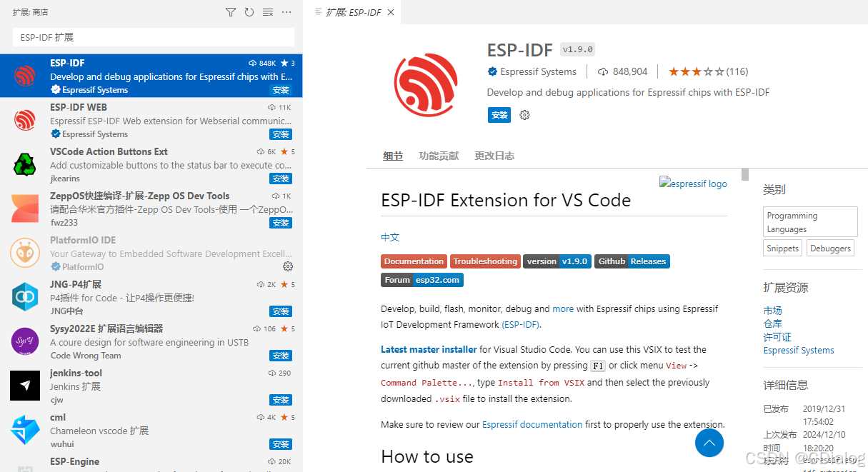Click the readme vertical scrollbar thumb

tap(745, 174)
